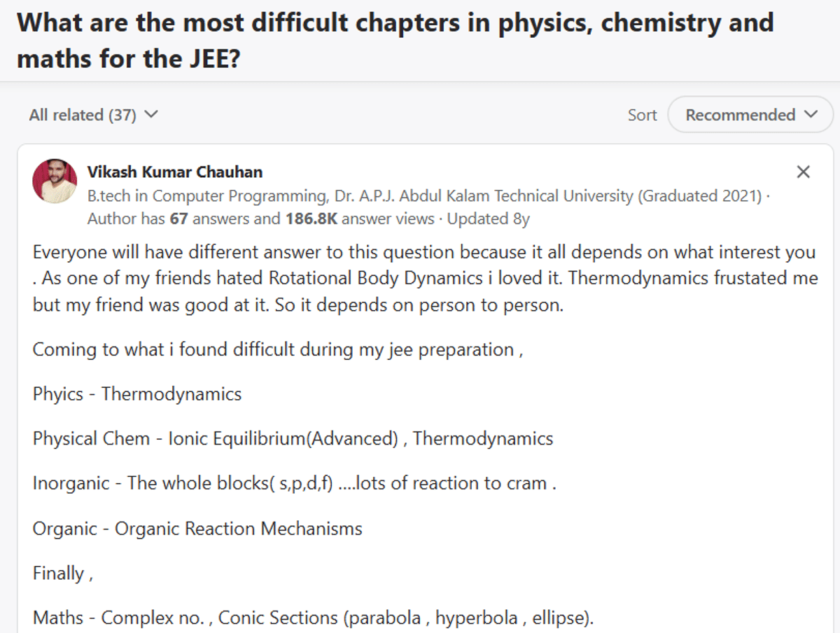Dismiss the answer with the X icon
Image resolution: width=840 pixels, height=633 pixels.
804,172
